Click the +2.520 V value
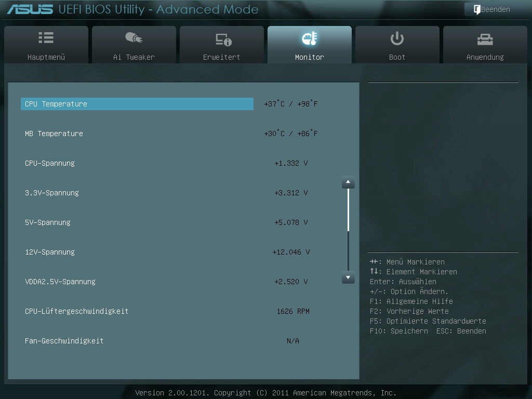The width and height of the screenshot is (532, 399). [x=291, y=282]
